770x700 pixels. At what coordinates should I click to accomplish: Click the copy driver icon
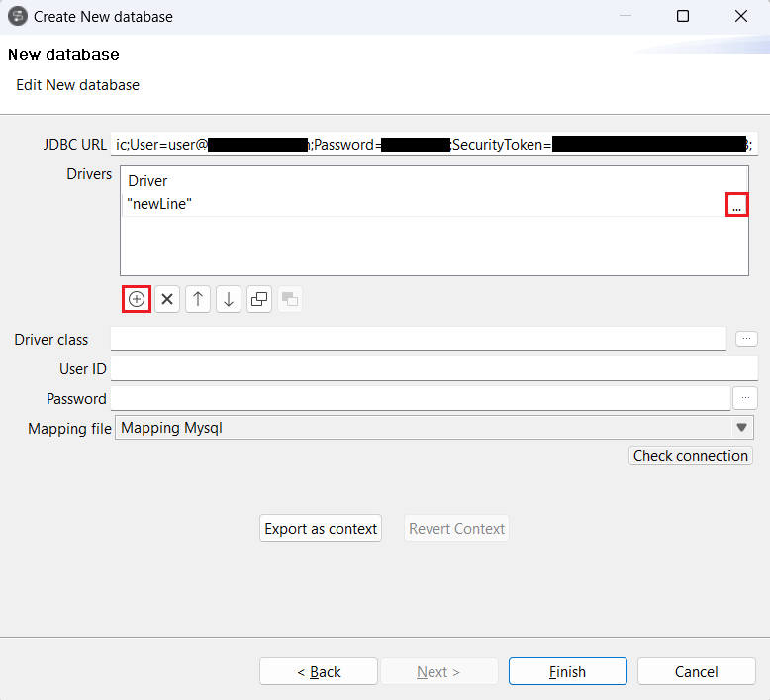[x=259, y=299]
